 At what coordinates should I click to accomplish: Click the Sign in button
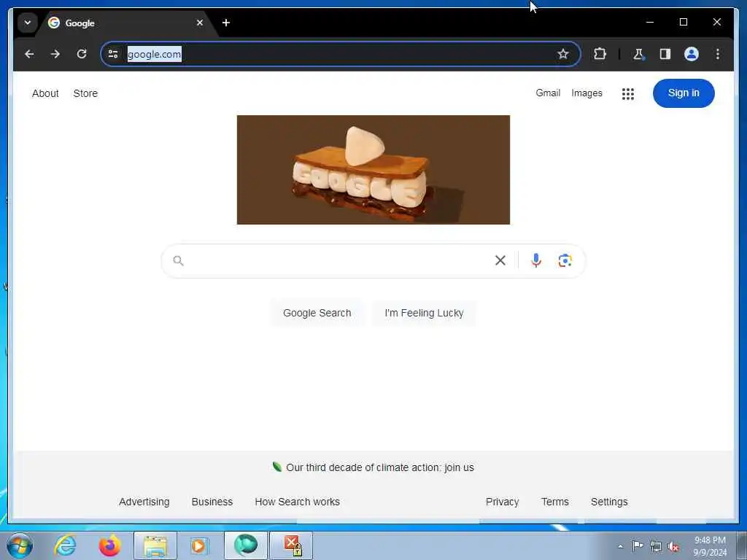(683, 93)
